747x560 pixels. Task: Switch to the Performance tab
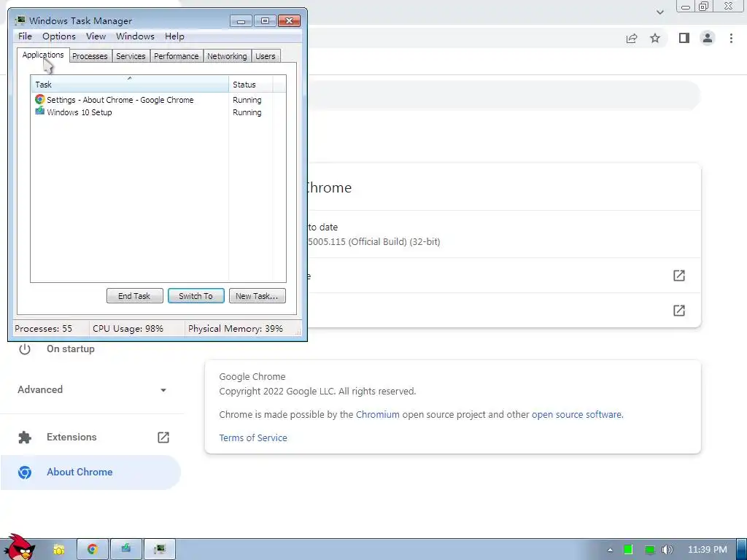pyautogui.click(x=177, y=56)
